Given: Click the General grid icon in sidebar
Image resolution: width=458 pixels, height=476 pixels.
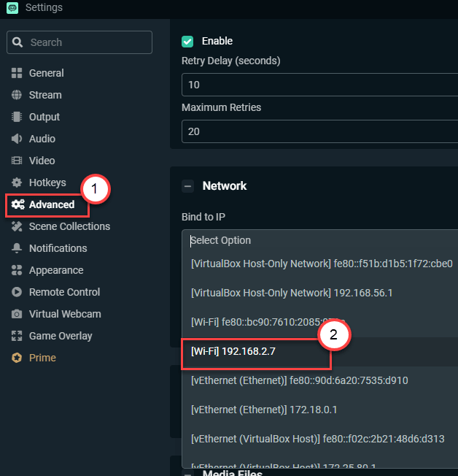Looking at the screenshot, I should pos(17,73).
